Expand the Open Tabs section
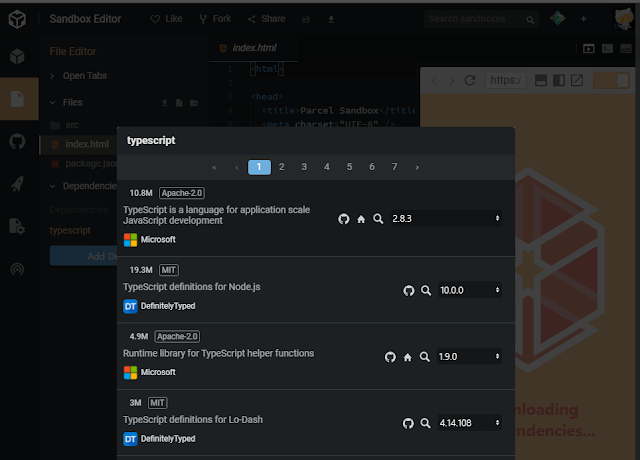640x460 pixels. (x=78, y=76)
